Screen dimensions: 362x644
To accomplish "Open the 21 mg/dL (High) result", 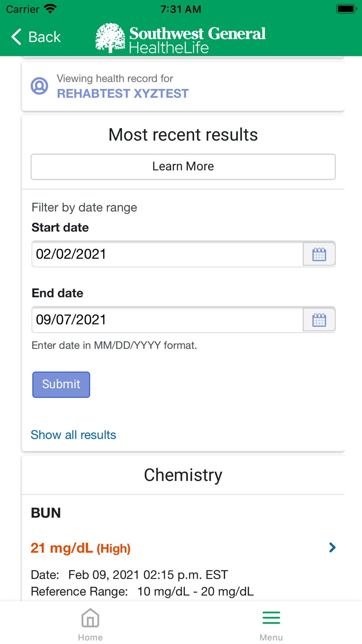I will click(x=80, y=548).
